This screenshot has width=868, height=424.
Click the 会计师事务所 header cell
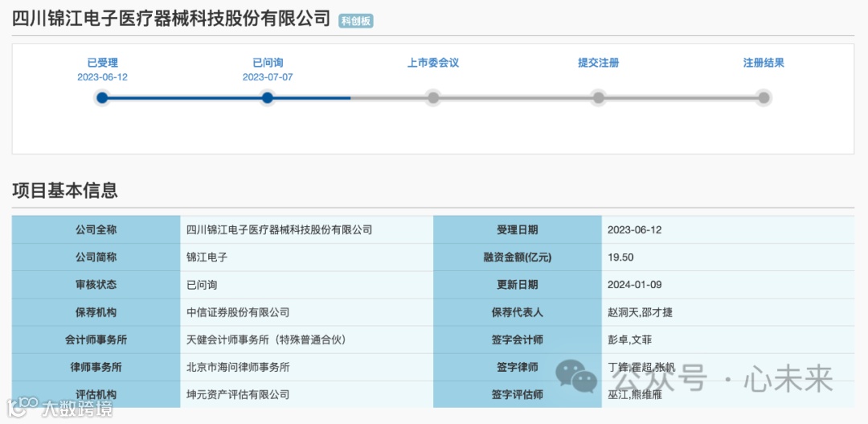[96, 340]
